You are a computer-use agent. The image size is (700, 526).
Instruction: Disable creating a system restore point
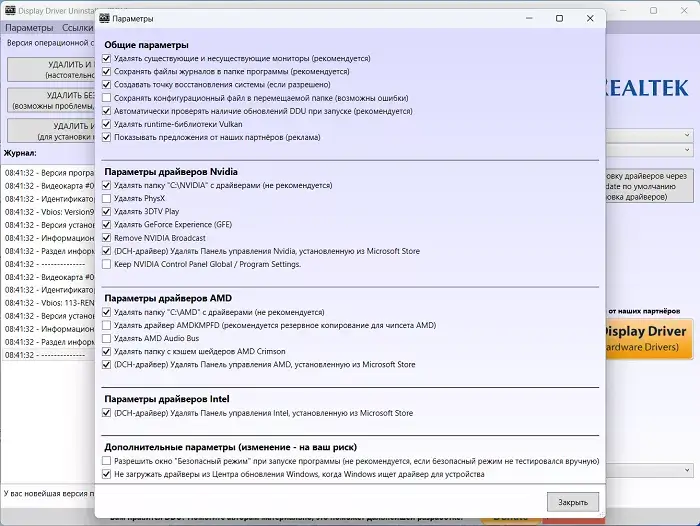[x=107, y=85]
